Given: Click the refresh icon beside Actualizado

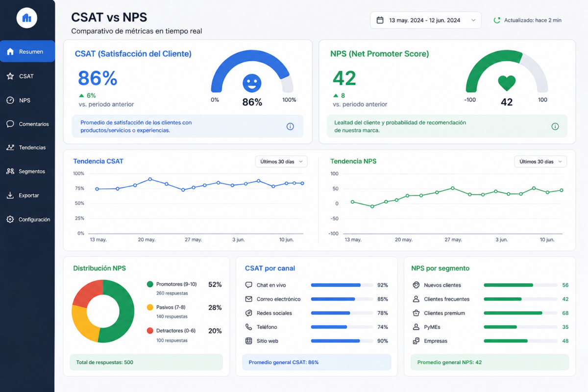Looking at the screenshot, I should 497,20.
